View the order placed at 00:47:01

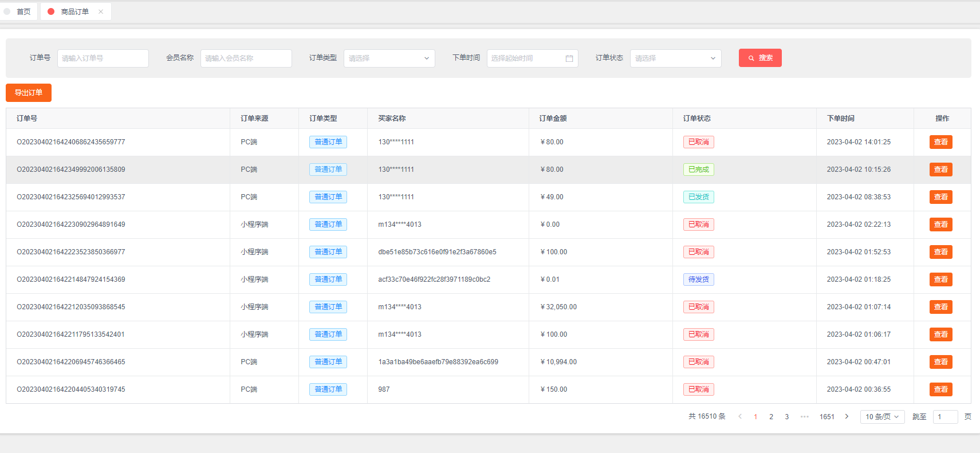[941, 362]
